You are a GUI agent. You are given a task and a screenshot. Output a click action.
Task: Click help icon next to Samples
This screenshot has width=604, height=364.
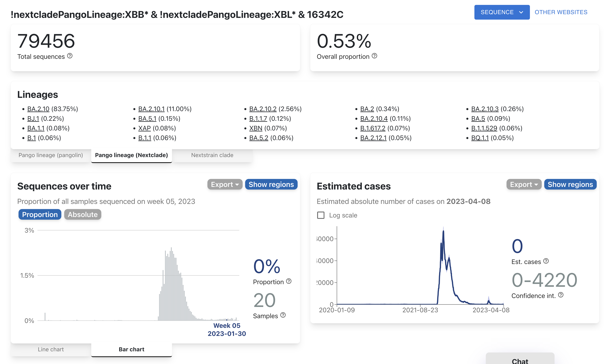pyautogui.click(x=283, y=315)
